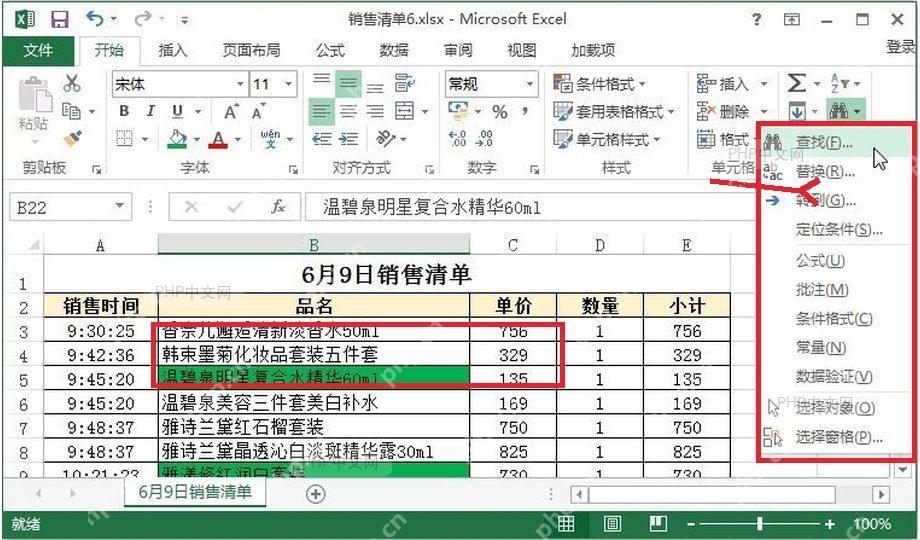
Task: Select the Format Painter brush icon
Action: tap(72, 139)
